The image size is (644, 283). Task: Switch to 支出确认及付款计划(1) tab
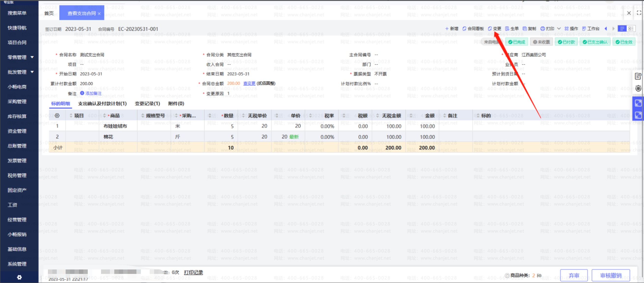click(102, 104)
